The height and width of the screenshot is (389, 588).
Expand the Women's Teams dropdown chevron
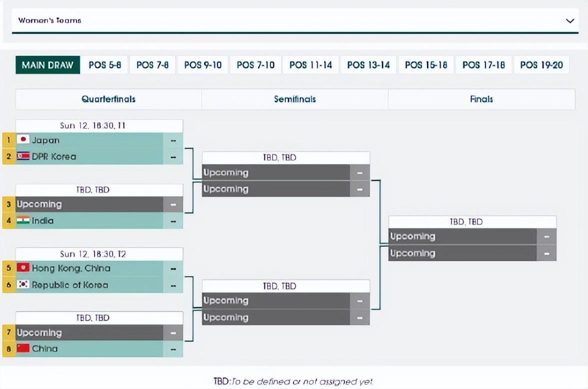[569, 21]
